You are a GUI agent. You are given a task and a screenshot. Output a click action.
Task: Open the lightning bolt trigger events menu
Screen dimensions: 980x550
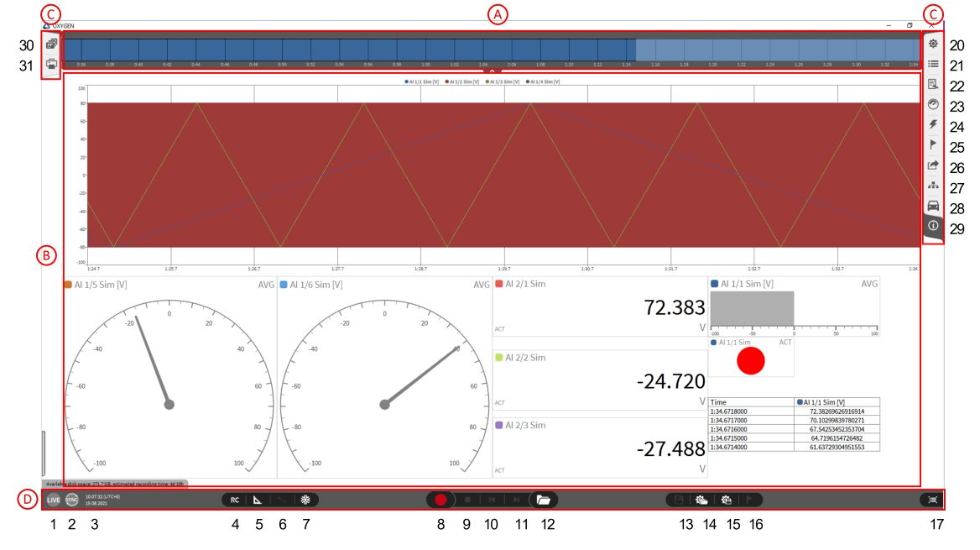932,124
